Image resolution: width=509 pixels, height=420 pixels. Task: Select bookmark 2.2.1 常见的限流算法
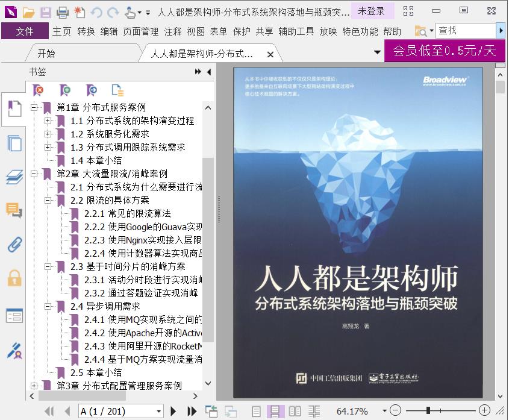click(127, 213)
